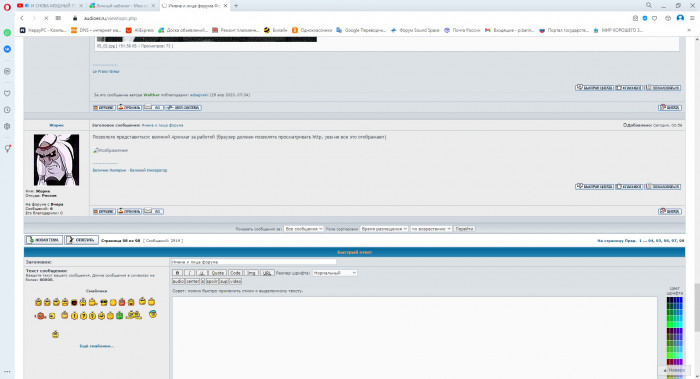Switch to the YouTube browser tab

49,6
